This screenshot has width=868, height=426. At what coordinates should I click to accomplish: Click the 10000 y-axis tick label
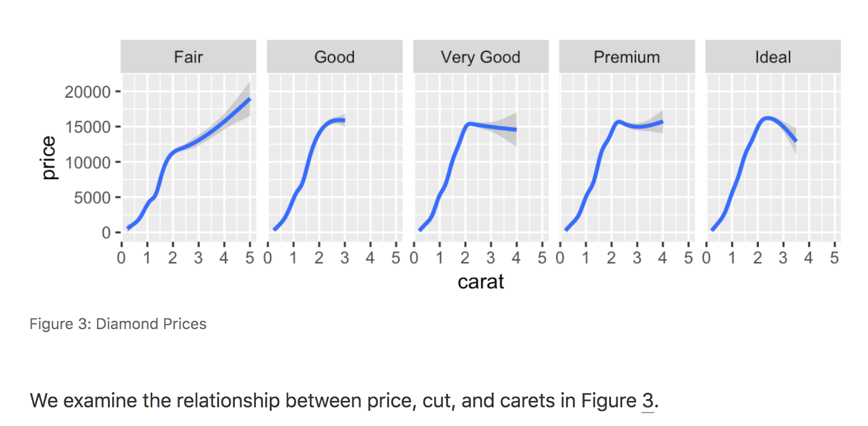click(86, 162)
